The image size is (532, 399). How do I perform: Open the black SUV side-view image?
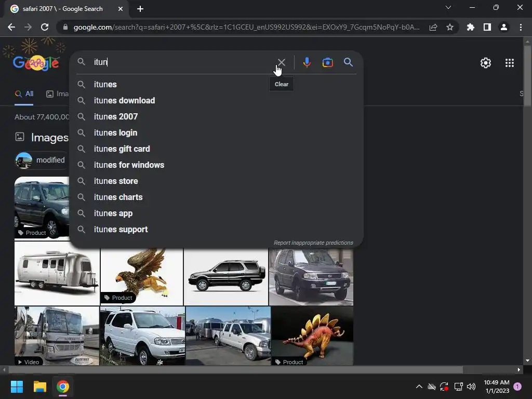click(226, 276)
